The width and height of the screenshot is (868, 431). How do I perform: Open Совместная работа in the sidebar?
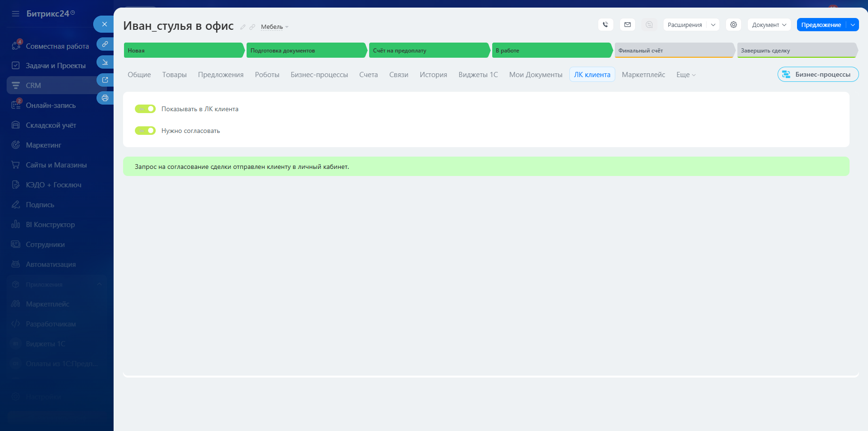point(57,46)
